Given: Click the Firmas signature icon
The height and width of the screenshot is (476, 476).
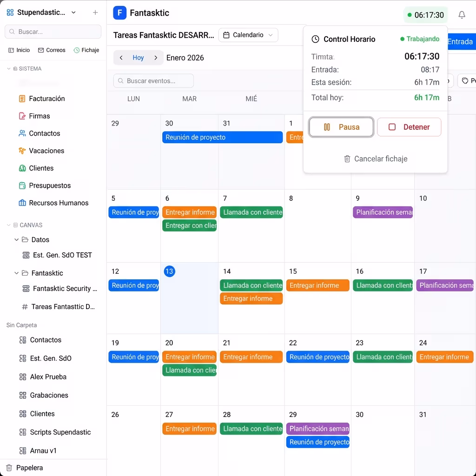Looking at the screenshot, I should 22,116.
